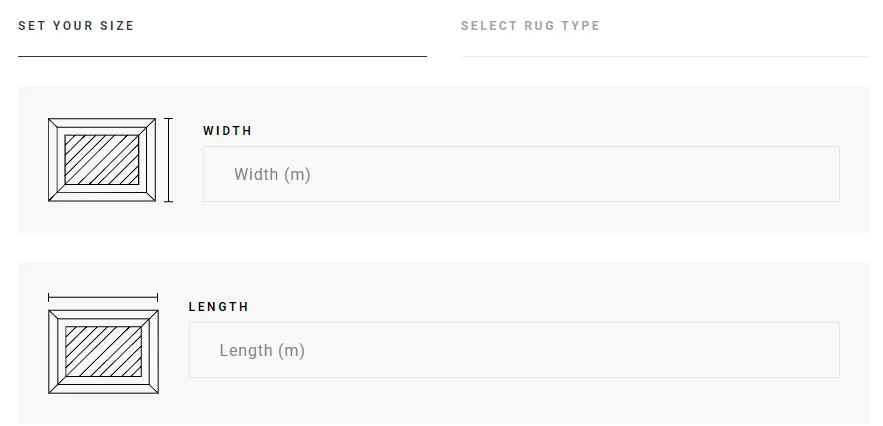Click the LENGTH field label

218,307
